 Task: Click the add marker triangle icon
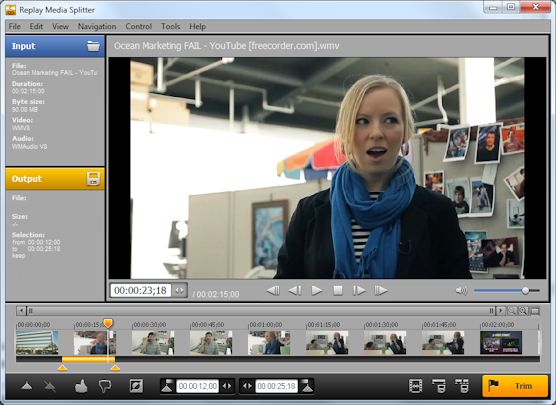click(x=27, y=386)
